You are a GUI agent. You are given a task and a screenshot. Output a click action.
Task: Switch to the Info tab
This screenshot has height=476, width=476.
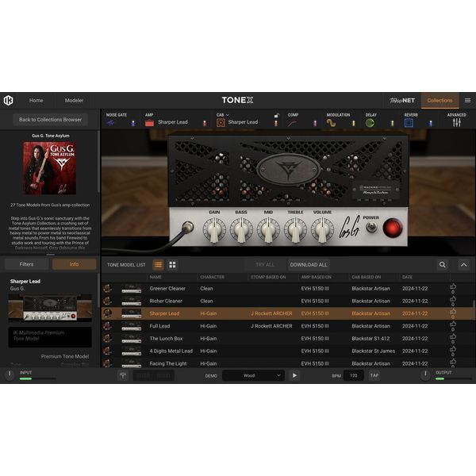pyautogui.click(x=74, y=264)
